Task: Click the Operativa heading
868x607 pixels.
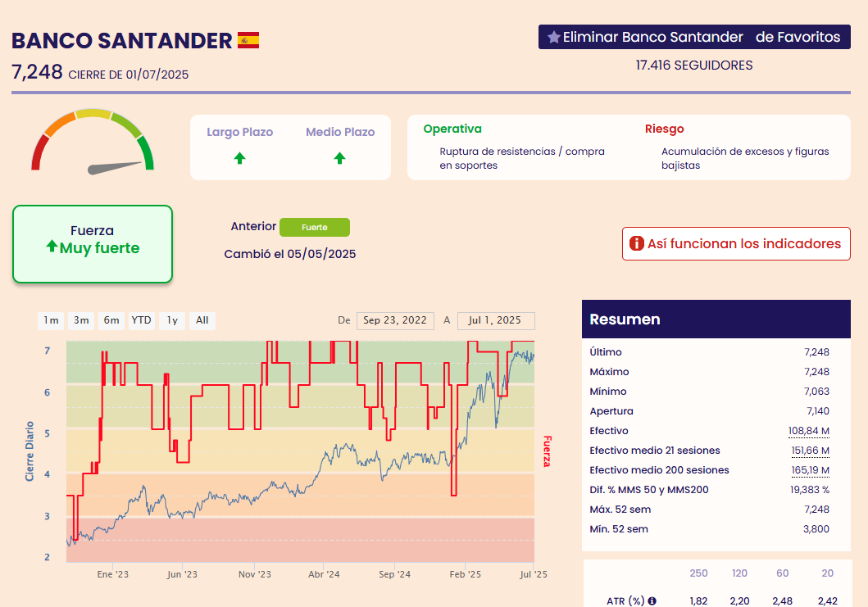Action: click(452, 129)
